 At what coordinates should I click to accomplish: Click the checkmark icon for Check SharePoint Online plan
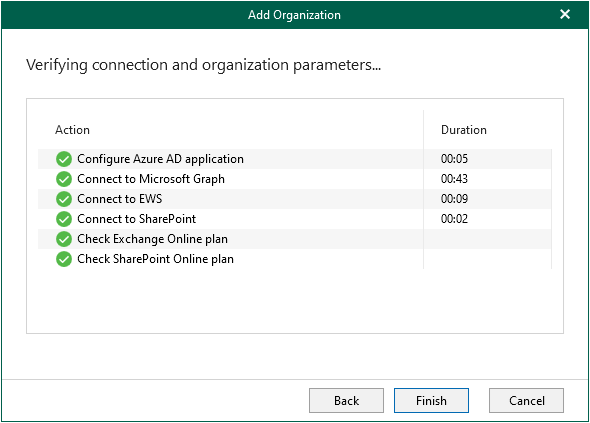click(x=64, y=259)
